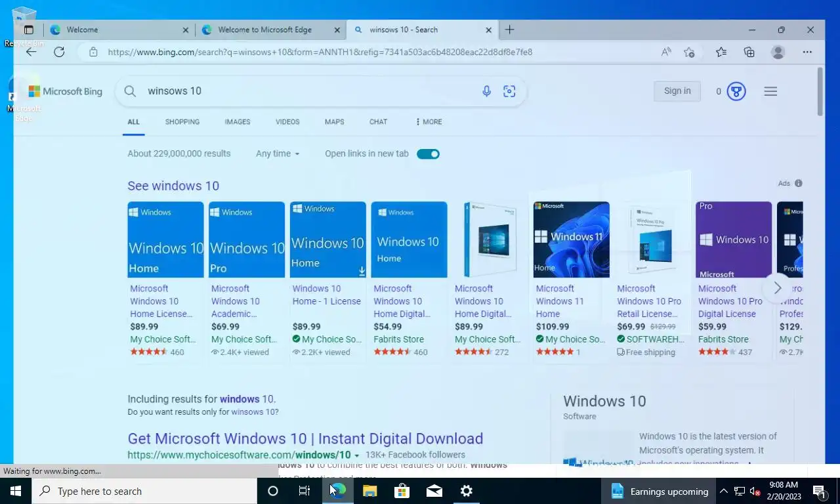Open Bing hamburger menu
This screenshot has height=504, width=840.
(x=770, y=91)
